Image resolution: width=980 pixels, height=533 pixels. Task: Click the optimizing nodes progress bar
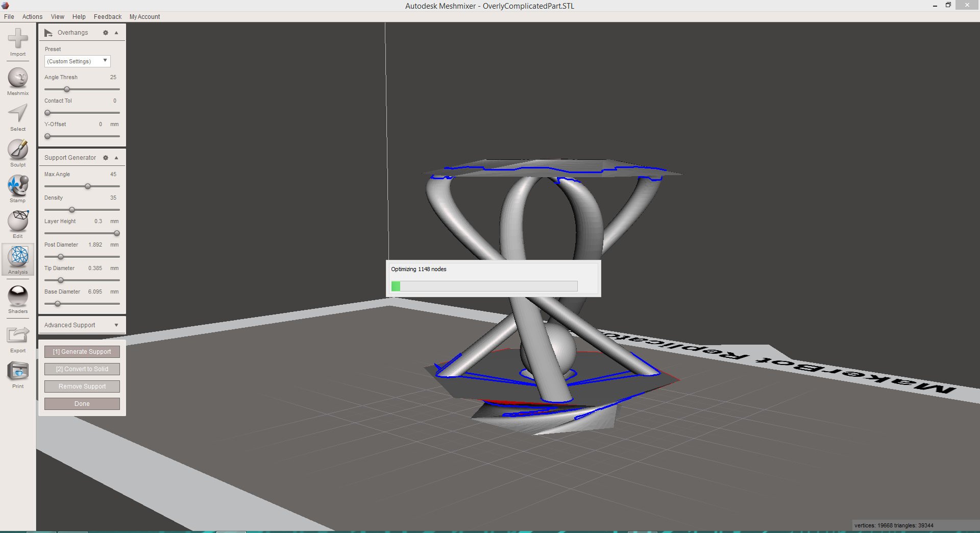coord(484,286)
